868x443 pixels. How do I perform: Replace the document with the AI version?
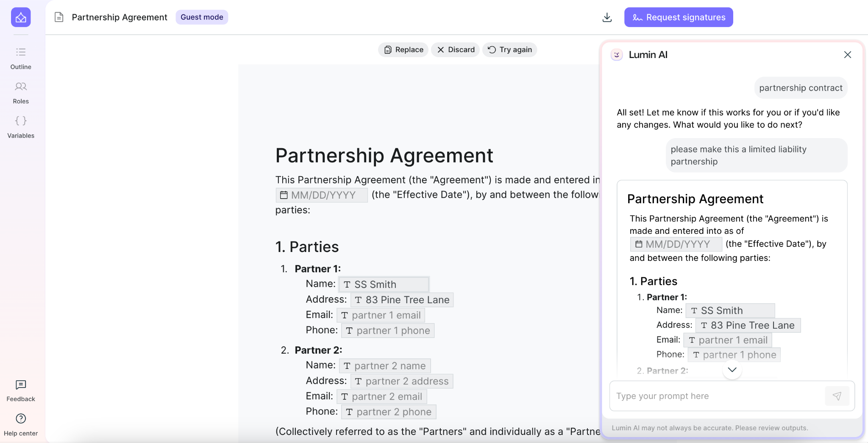[403, 50]
